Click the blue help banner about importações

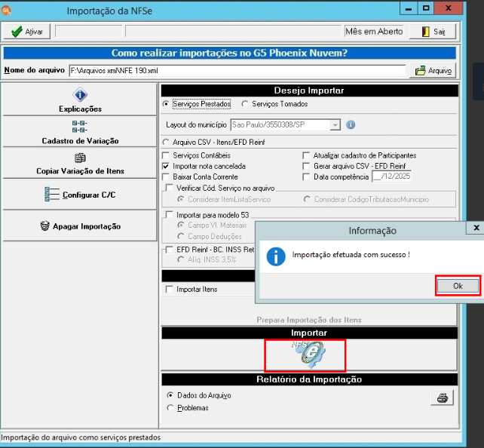pos(229,53)
